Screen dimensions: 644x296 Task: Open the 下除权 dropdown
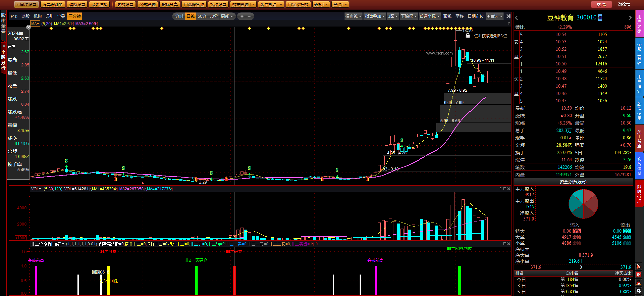(x=409, y=16)
